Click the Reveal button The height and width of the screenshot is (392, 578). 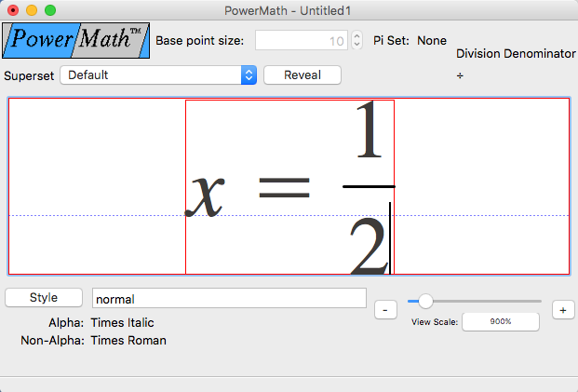tap(302, 75)
